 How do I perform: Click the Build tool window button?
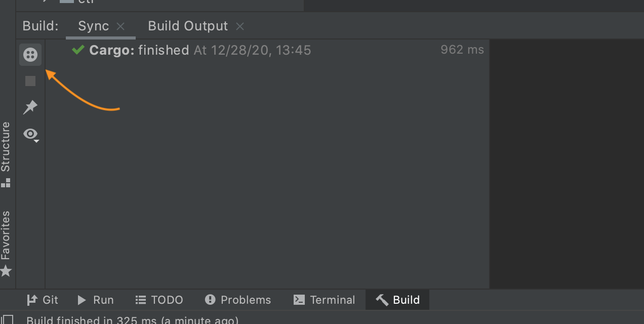(397, 300)
